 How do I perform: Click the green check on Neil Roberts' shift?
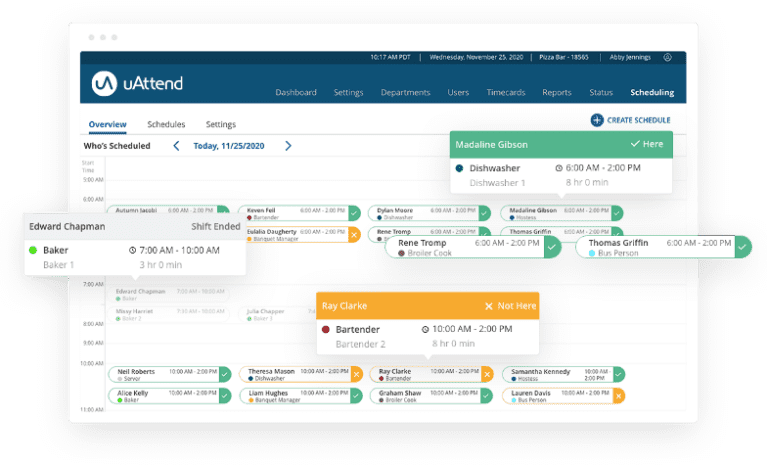tap(223, 374)
